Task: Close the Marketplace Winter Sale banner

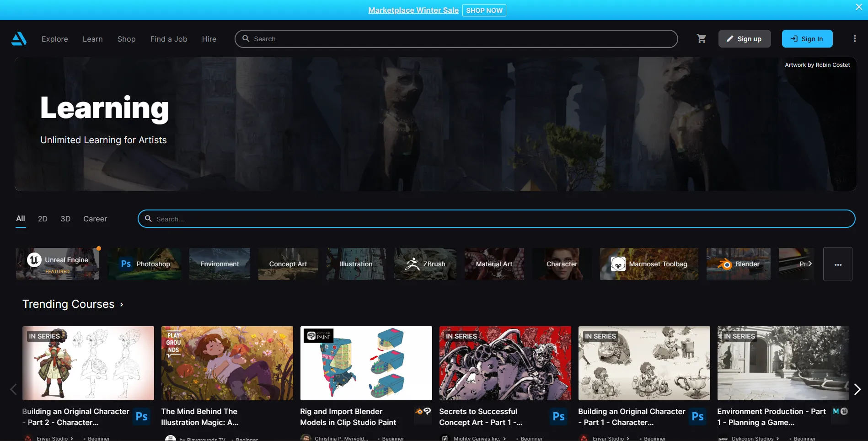Action: coord(858,7)
